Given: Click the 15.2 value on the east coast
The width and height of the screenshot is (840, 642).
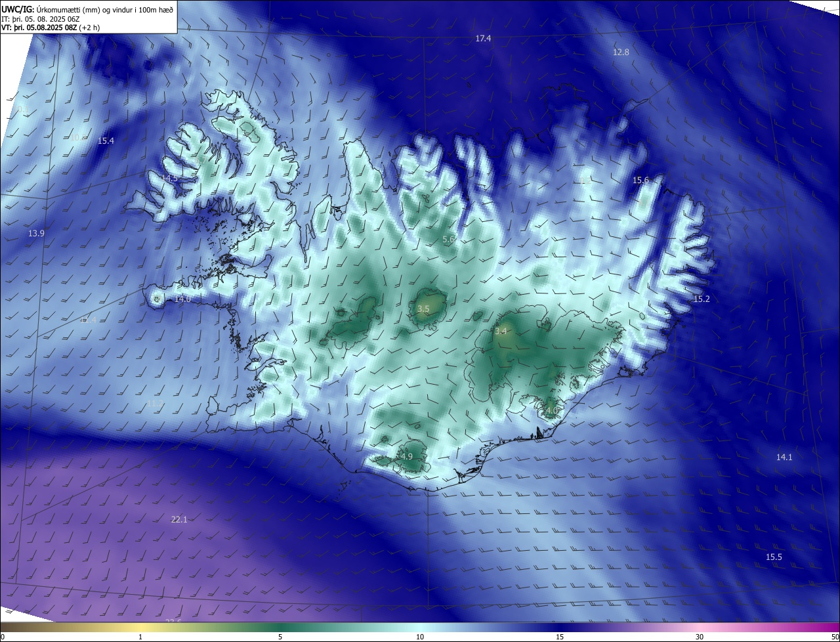Looking at the screenshot, I should click(702, 299).
